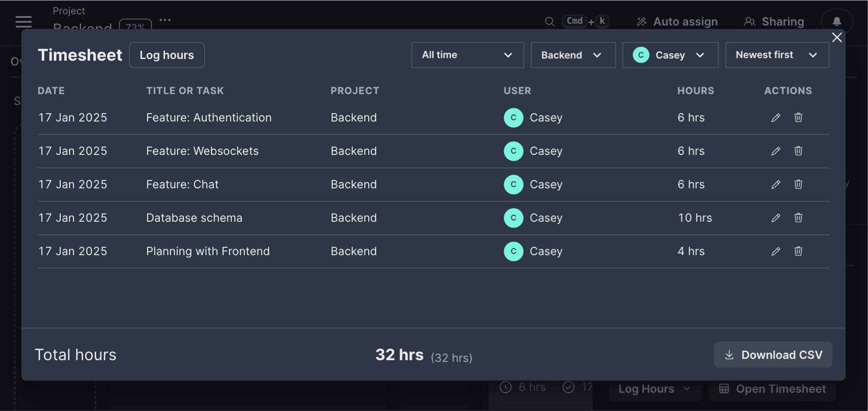
Task: Open Sharing settings
Action: click(x=774, y=22)
